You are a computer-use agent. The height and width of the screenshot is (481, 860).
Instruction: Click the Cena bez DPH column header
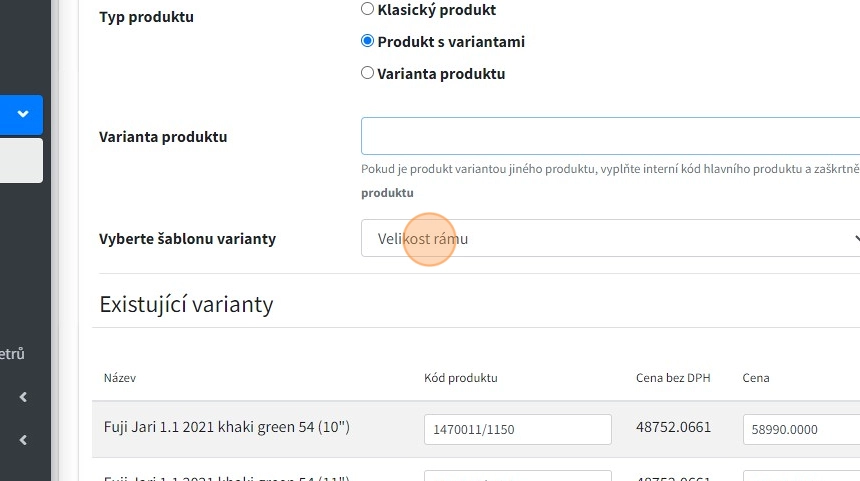click(x=672, y=378)
